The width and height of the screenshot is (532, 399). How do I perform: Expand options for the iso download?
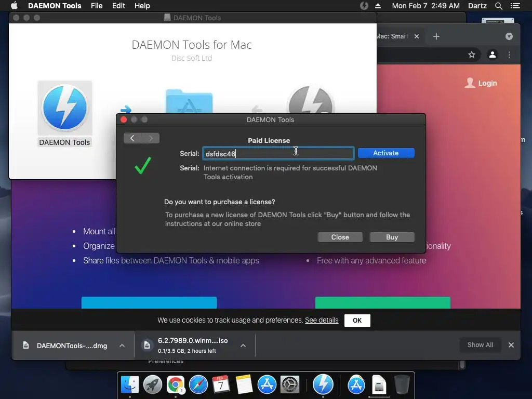[x=243, y=345]
